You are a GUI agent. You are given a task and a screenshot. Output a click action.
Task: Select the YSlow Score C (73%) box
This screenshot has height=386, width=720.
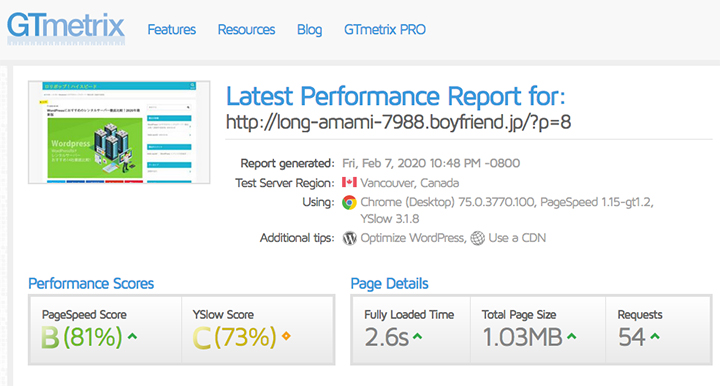tap(258, 330)
